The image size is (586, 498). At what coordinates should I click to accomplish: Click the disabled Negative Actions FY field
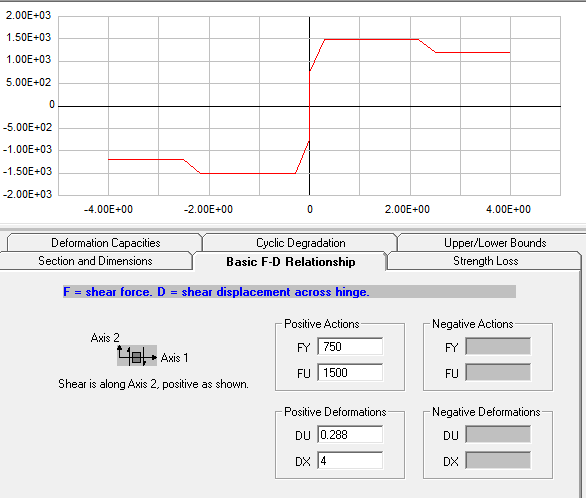tap(498, 347)
